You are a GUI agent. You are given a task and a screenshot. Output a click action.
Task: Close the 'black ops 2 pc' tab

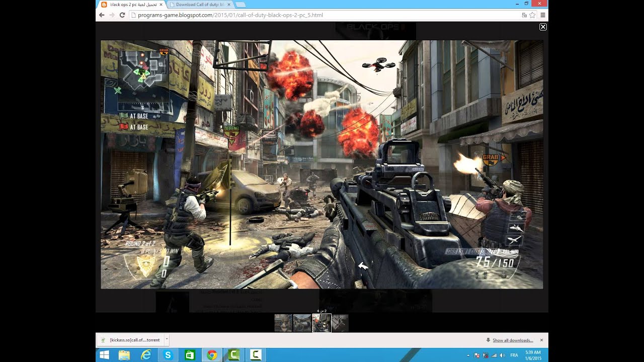(x=161, y=5)
